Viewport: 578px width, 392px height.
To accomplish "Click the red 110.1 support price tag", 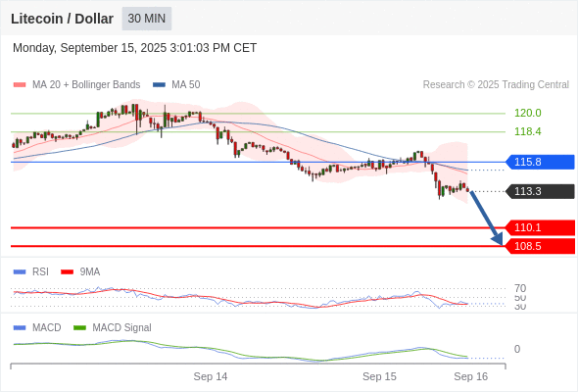I will pos(540,227).
